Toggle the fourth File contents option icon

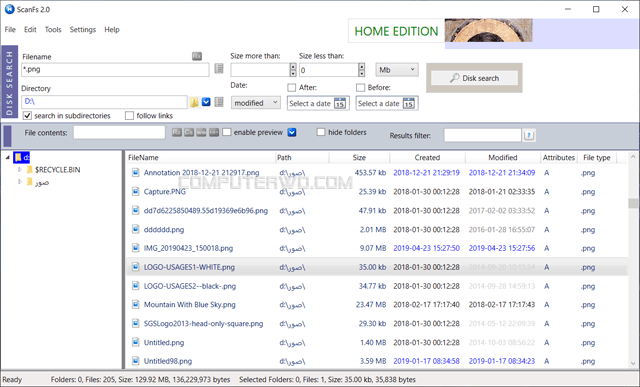[214, 132]
